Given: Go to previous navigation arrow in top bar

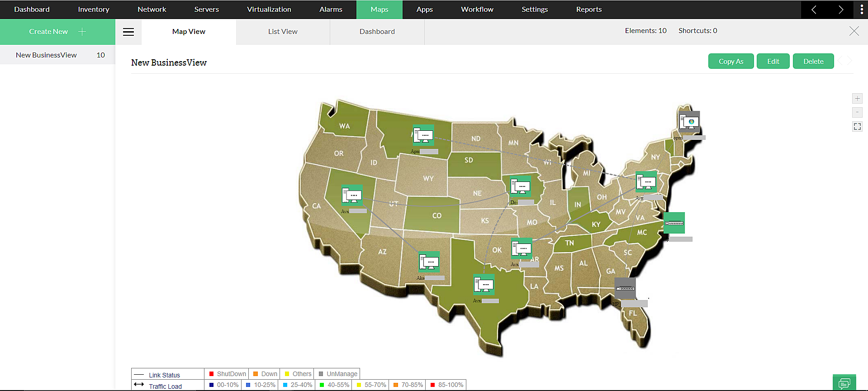Looking at the screenshot, I should (814, 10).
